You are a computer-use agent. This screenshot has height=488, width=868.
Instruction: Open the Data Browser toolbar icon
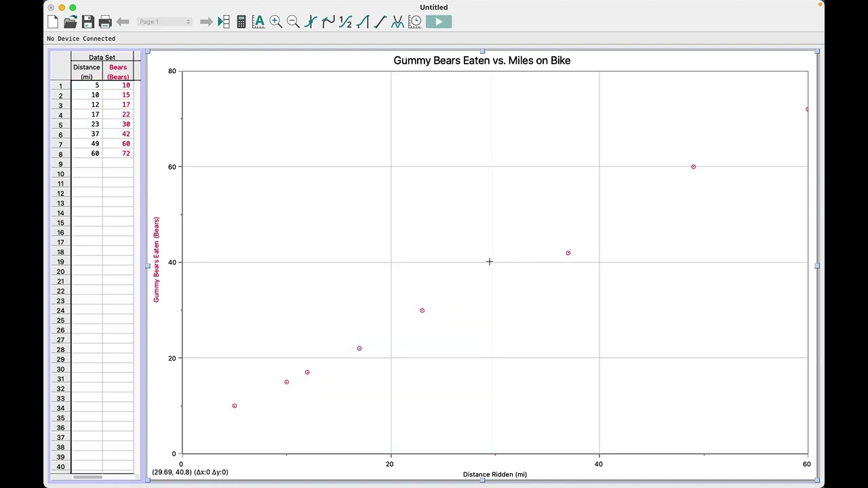[x=224, y=22]
